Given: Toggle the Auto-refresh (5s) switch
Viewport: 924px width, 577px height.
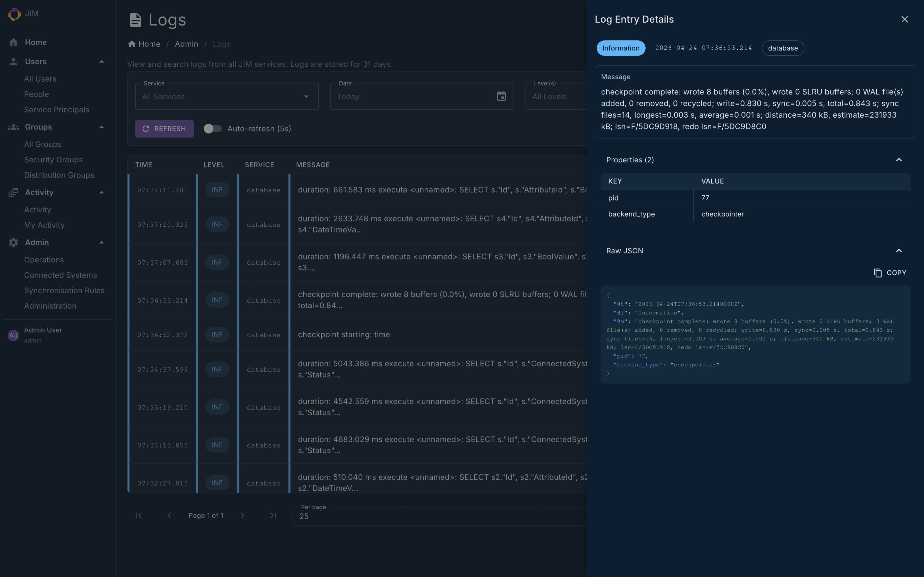Looking at the screenshot, I should 212,129.
